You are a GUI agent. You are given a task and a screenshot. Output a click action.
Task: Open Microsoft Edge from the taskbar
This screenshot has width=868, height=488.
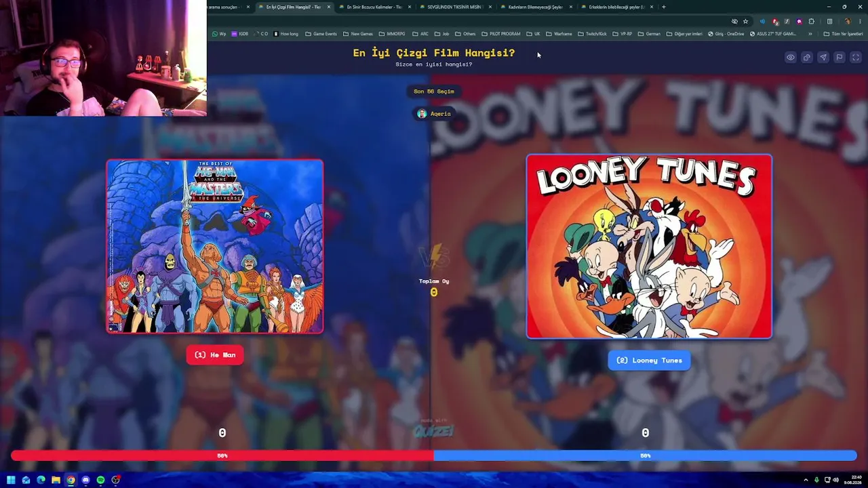tap(41, 480)
